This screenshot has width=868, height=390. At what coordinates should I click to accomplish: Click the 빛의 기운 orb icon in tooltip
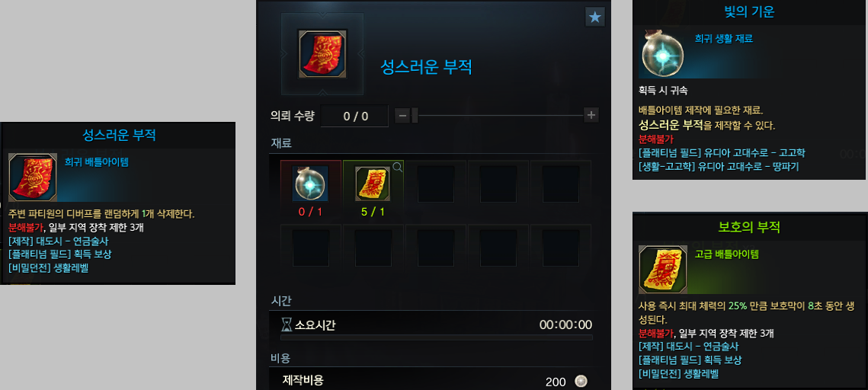pyautogui.click(x=662, y=53)
